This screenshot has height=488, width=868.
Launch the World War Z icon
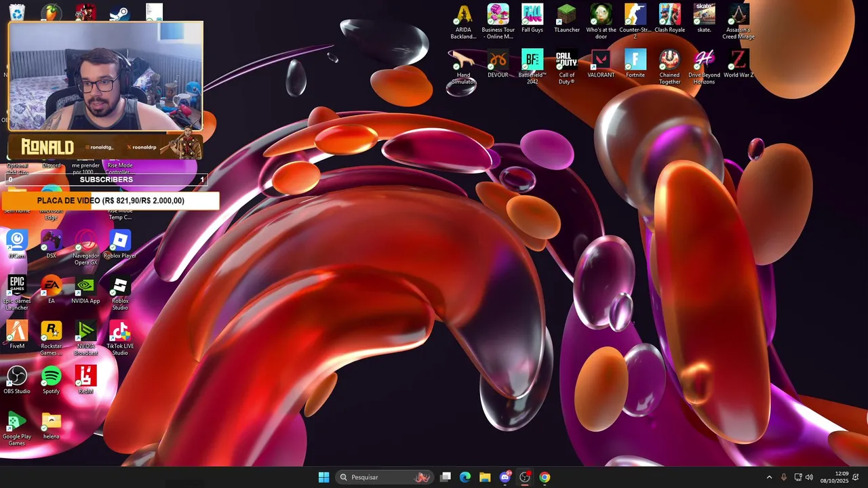738,64
